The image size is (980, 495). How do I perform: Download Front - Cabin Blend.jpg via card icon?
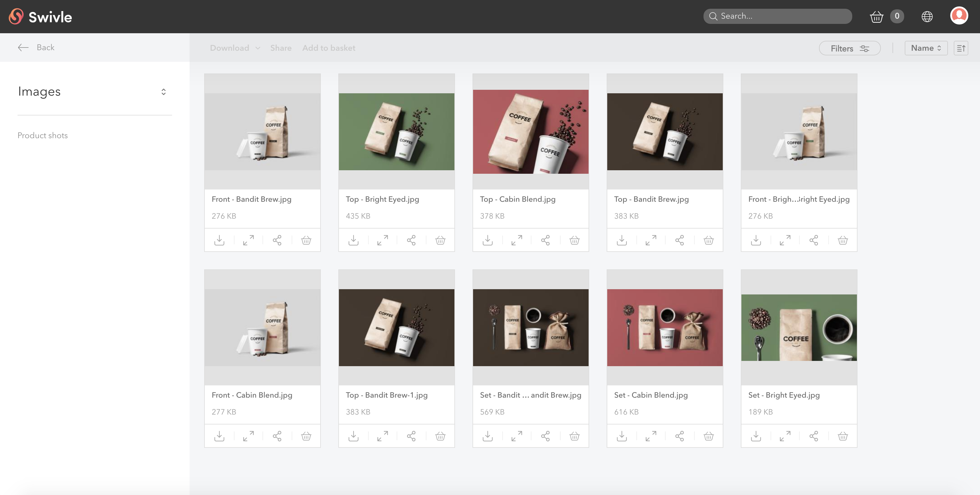pyautogui.click(x=219, y=436)
